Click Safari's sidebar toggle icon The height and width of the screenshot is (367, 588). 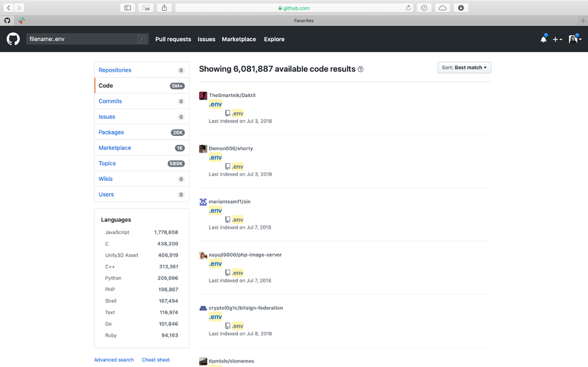(x=127, y=8)
